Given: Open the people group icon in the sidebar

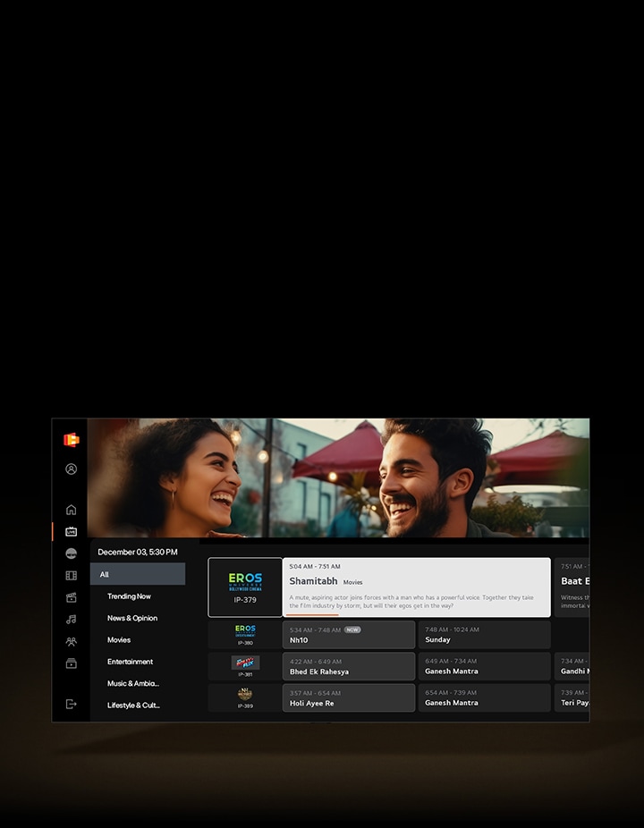Looking at the screenshot, I should click(72, 642).
